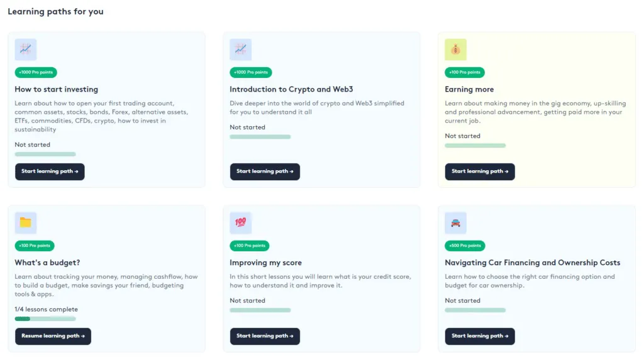Click the money bag icon on Earning more
644x358 pixels.
(x=456, y=50)
